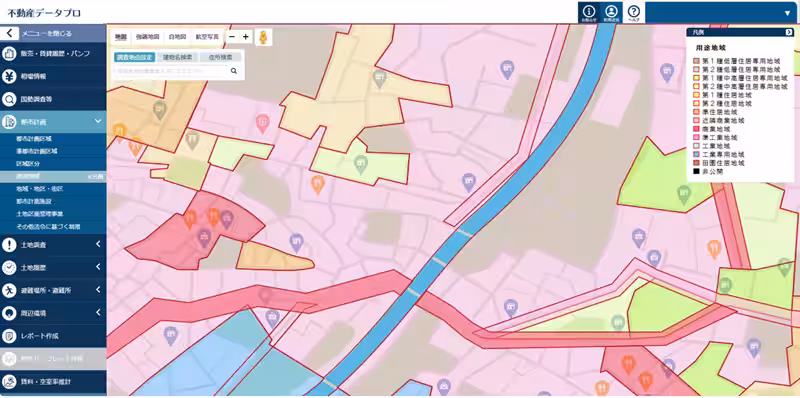Zoom in with the plus button

[x=245, y=37]
